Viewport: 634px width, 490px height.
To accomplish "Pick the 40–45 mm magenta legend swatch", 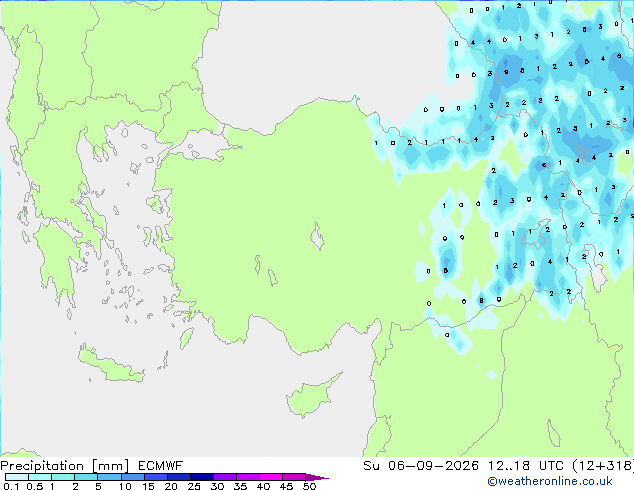I will point(271,477).
